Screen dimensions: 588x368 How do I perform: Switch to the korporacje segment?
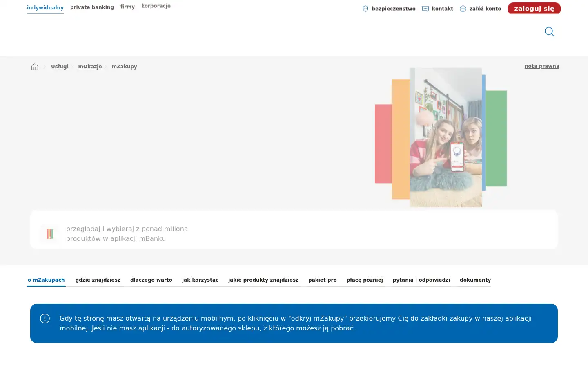click(x=156, y=6)
